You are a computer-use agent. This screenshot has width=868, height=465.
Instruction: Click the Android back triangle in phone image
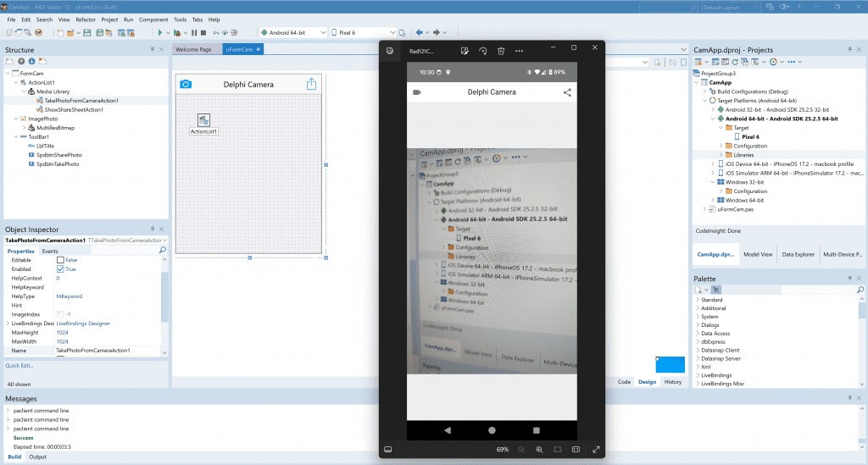[x=448, y=430]
